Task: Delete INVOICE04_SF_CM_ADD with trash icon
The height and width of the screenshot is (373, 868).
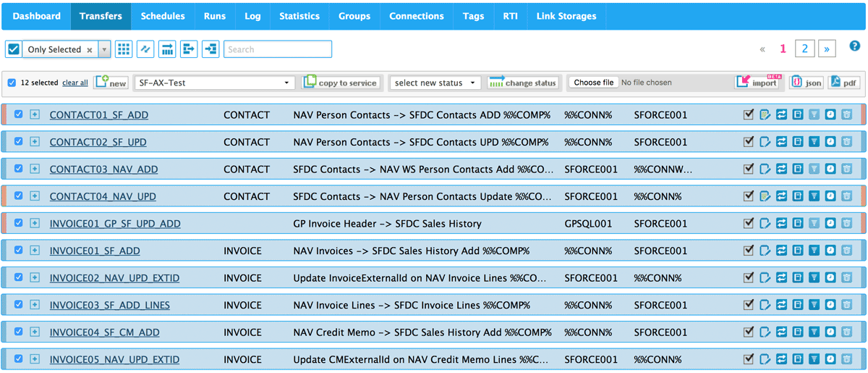Action: [x=846, y=332]
